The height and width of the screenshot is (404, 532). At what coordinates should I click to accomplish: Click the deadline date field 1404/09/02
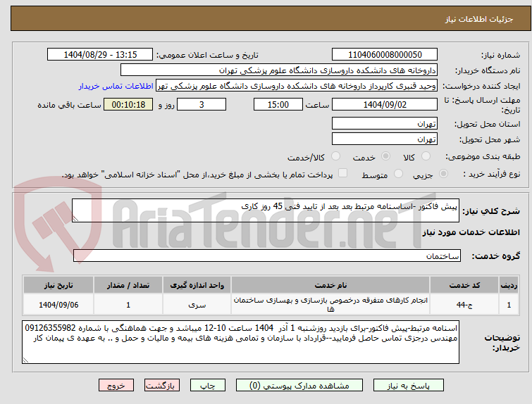(x=385, y=104)
